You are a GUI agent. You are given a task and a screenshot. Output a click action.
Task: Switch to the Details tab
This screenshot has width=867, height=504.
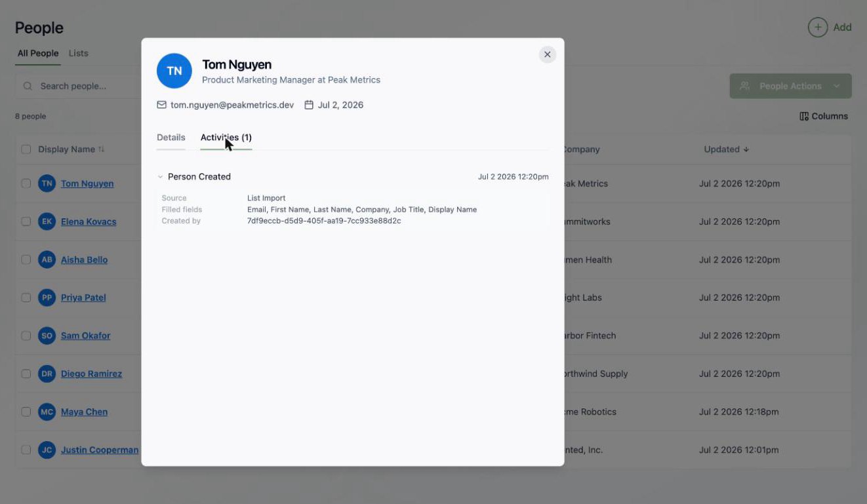[171, 138]
